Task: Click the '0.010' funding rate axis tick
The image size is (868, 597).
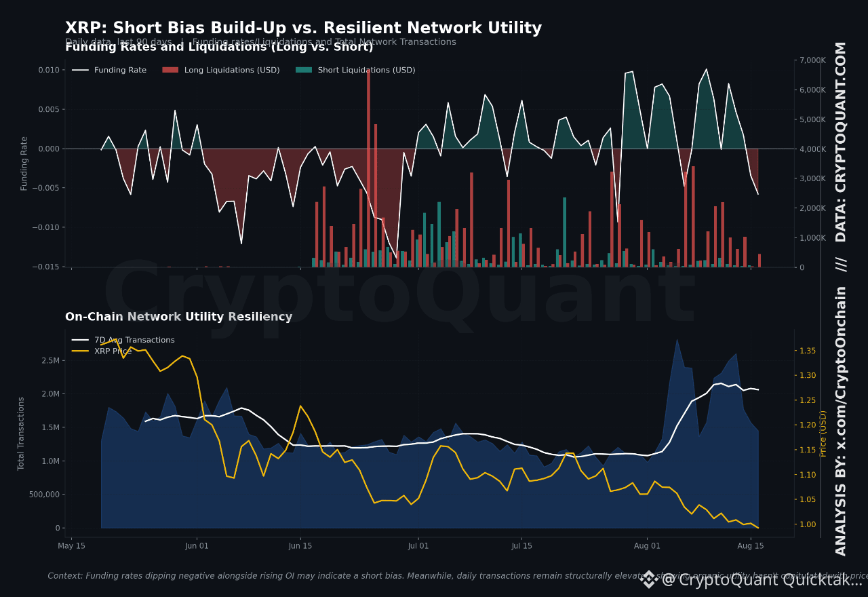Action: [48, 70]
